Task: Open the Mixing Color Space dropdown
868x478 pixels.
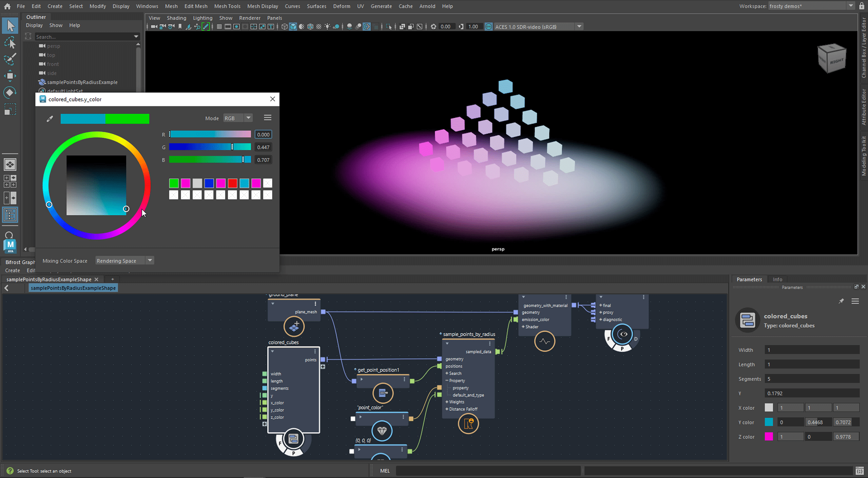Action: click(x=124, y=261)
